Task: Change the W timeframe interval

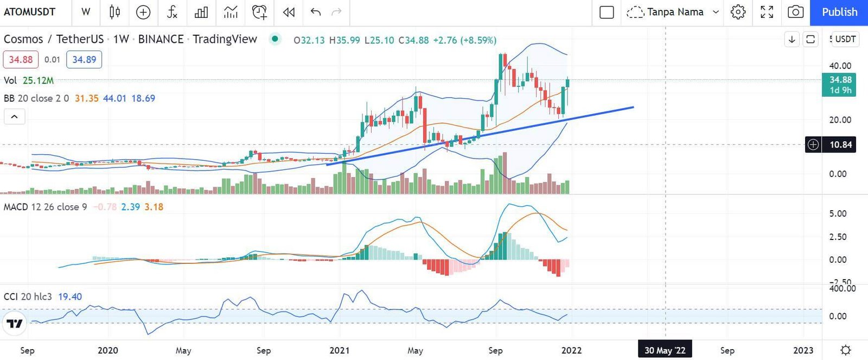Action: click(86, 12)
